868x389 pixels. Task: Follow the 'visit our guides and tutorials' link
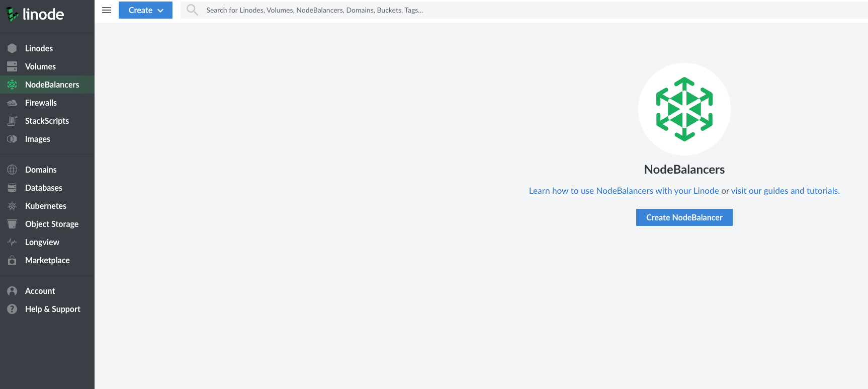pos(785,191)
